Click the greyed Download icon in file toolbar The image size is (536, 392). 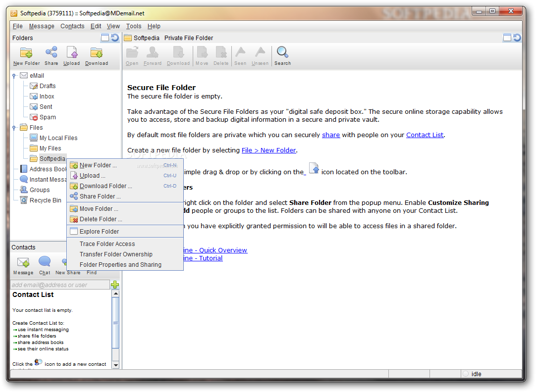pyautogui.click(x=178, y=52)
